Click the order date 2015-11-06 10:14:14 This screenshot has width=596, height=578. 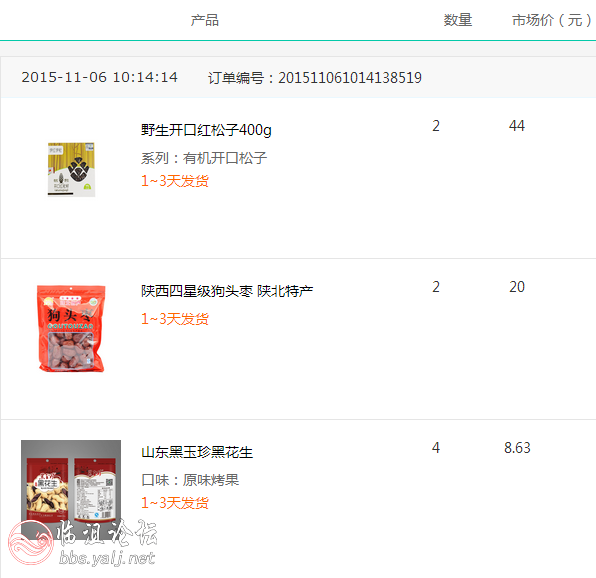point(100,78)
